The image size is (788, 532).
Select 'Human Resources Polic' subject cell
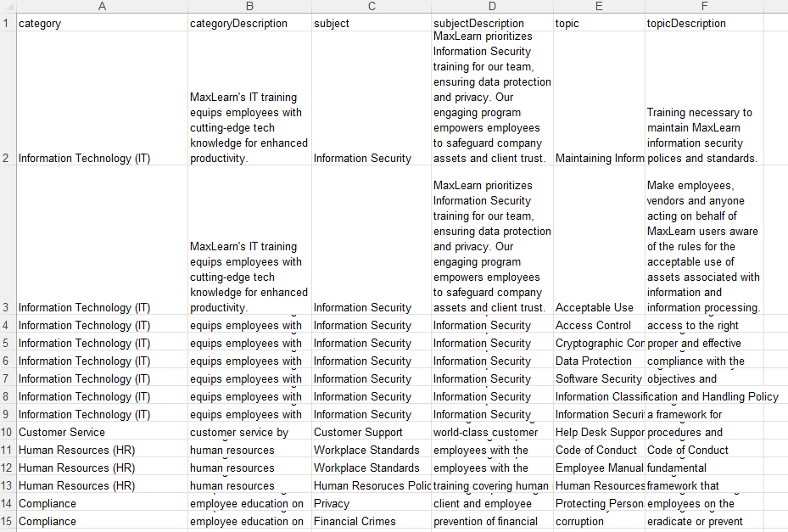click(372, 485)
